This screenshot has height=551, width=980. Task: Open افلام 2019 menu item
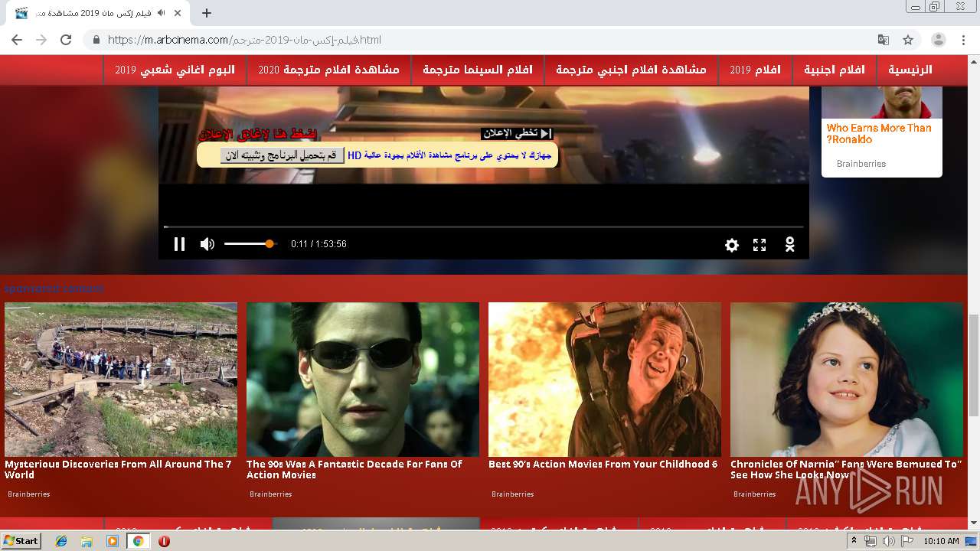pyautogui.click(x=756, y=70)
